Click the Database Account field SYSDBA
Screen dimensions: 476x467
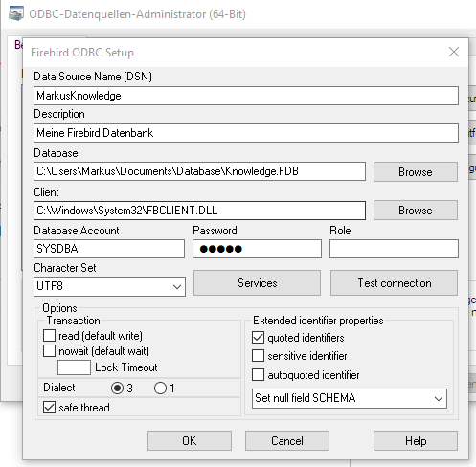(109, 249)
